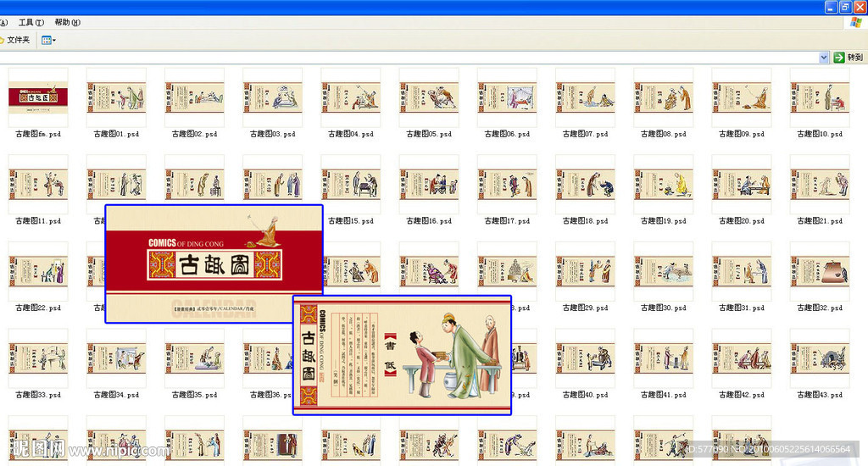The width and height of the screenshot is (868, 466).
Task: Select the thumbnail 古趣图41.psd
Action: 663,358
